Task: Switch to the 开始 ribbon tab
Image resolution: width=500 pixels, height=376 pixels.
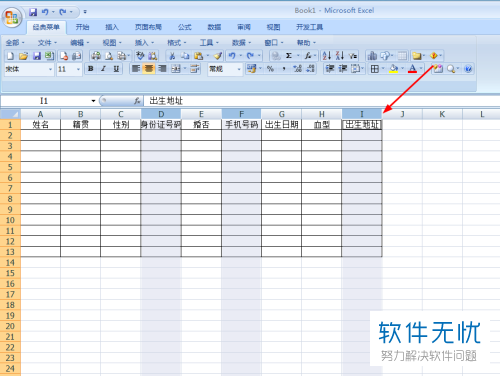Action: (82, 27)
